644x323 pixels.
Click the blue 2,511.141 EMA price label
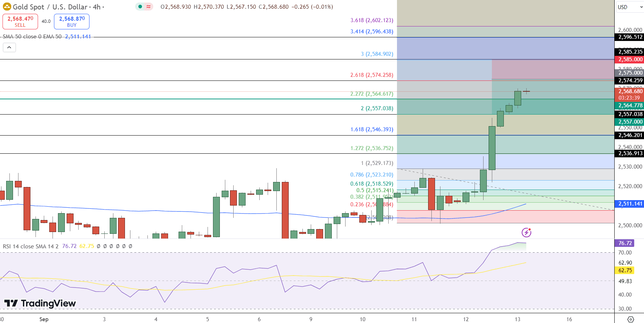(630, 204)
